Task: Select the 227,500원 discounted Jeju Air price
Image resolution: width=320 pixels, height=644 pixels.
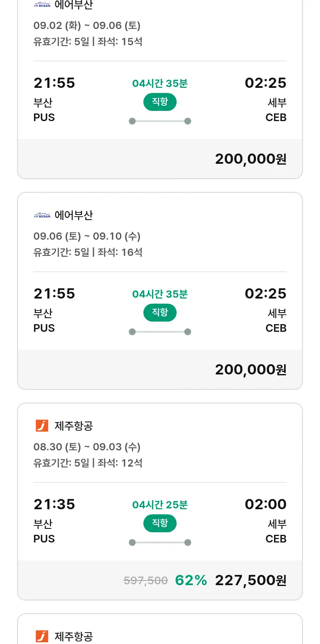Action: click(x=250, y=580)
